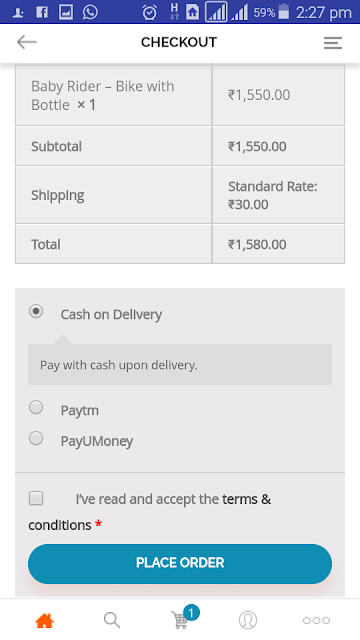Screen dimensions: 360x640
Task: Select Cash on Delivery payment option
Action: pyautogui.click(x=36, y=311)
